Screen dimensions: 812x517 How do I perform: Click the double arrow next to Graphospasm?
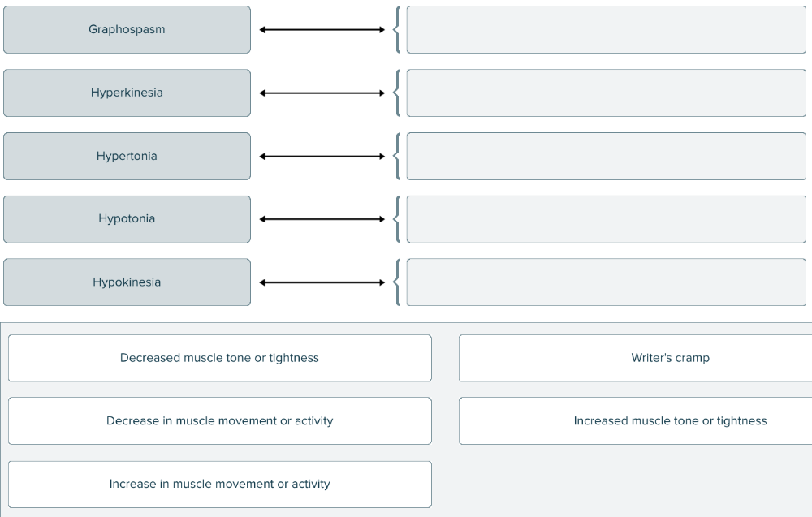coord(322,30)
